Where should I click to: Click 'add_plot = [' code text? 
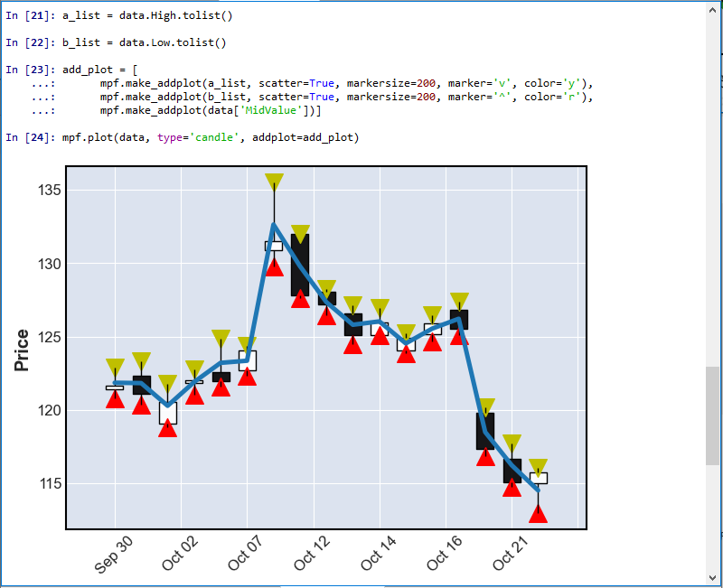click(x=100, y=70)
